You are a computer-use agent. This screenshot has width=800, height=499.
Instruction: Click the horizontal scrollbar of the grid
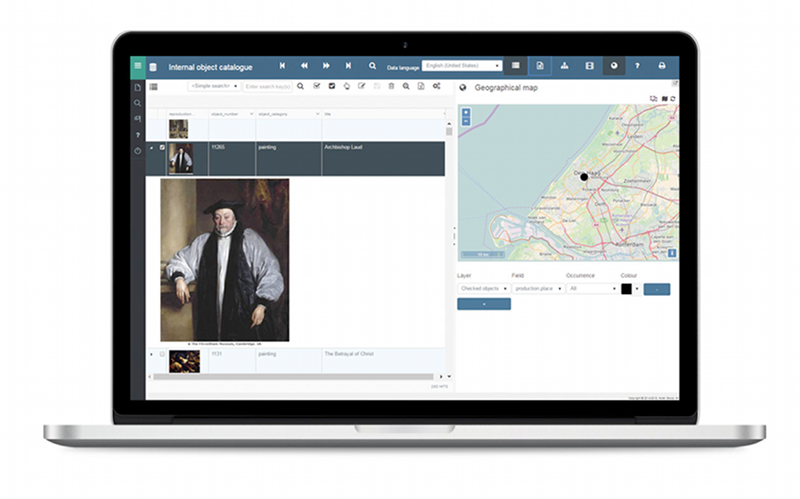[293, 377]
